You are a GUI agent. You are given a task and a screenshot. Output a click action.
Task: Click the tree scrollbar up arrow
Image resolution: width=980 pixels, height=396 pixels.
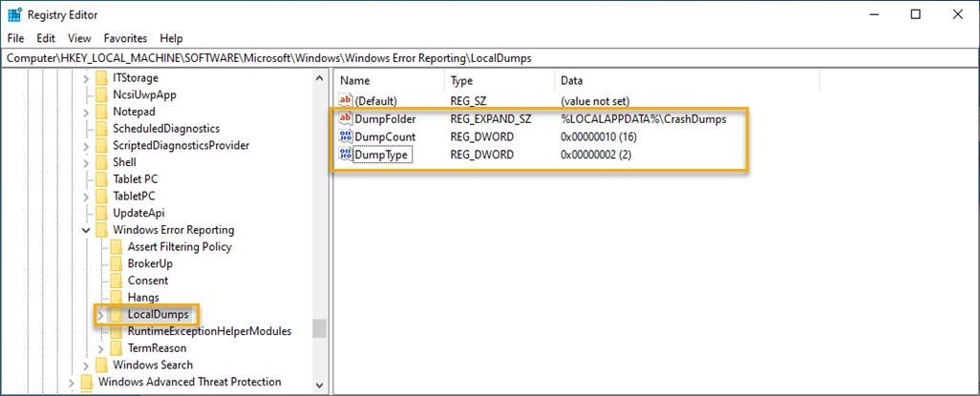(x=319, y=78)
